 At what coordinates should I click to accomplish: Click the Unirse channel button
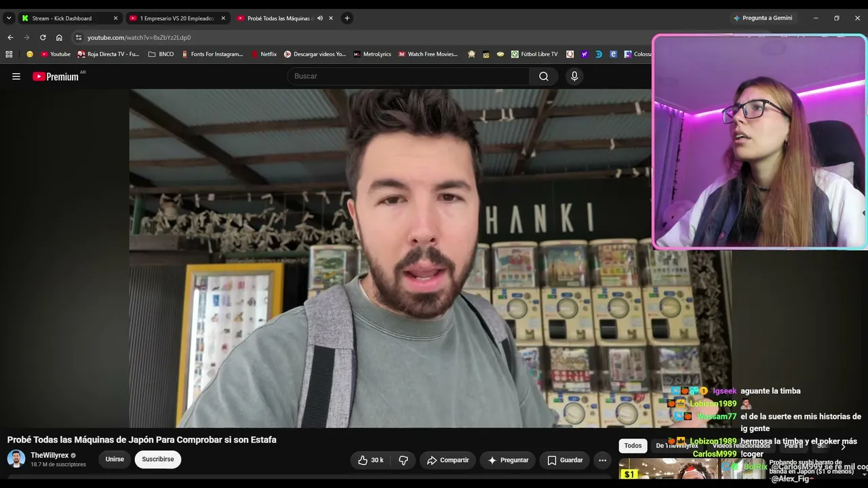(x=115, y=460)
